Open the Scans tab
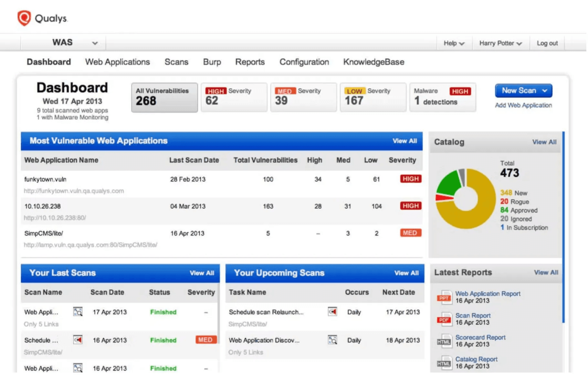 tap(177, 62)
